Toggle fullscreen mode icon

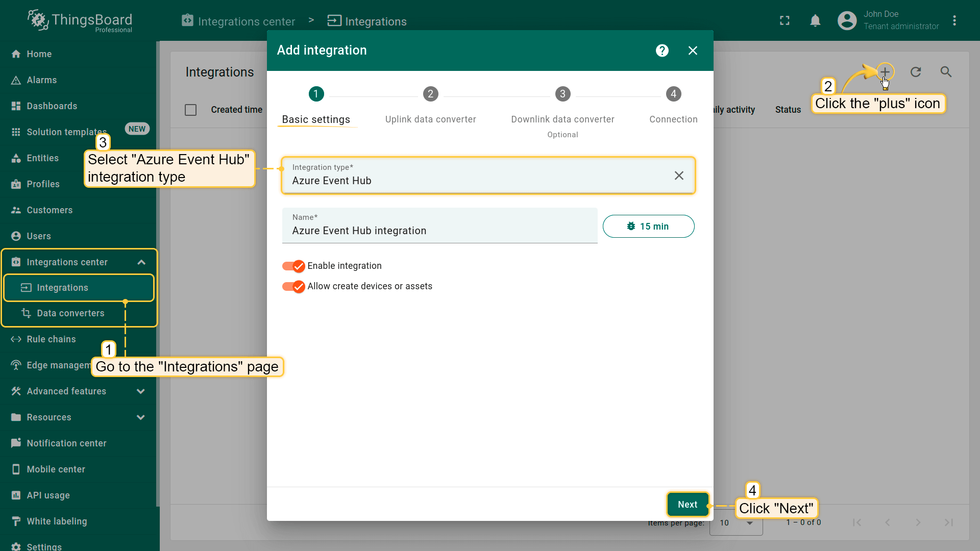785,21
